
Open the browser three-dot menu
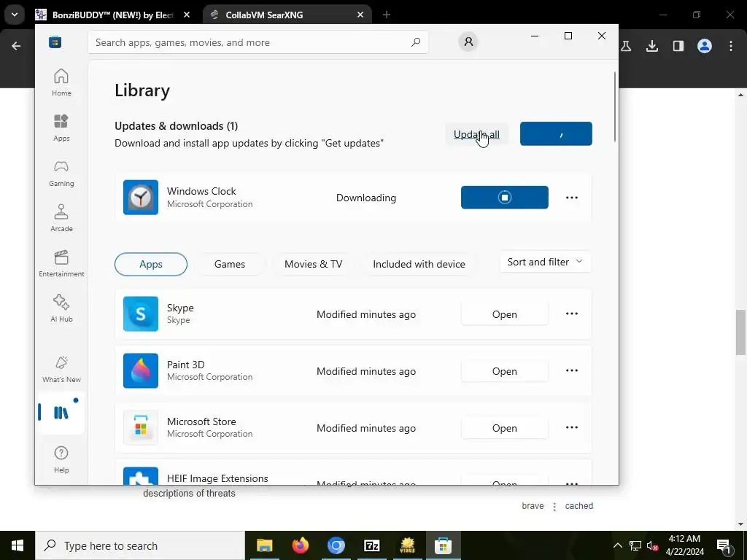click(x=731, y=46)
